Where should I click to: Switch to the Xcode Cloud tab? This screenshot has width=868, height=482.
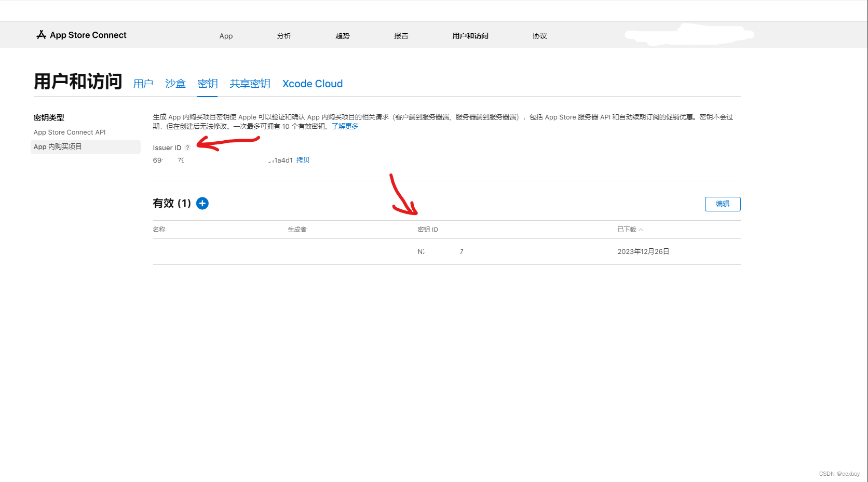point(313,84)
